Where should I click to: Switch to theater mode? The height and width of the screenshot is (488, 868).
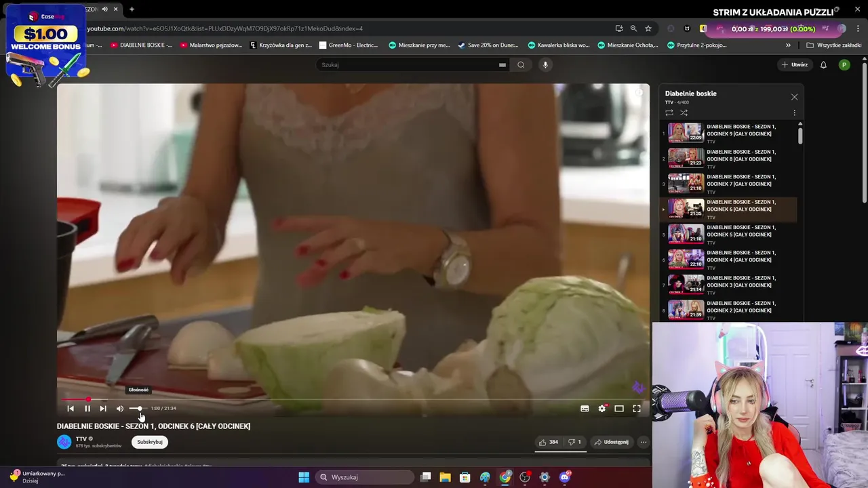pyautogui.click(x=619, y=408)
